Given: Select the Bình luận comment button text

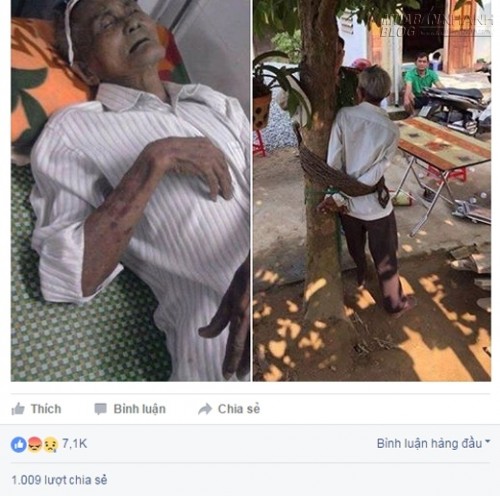Looking at the screenshot, I should (140, 409).
